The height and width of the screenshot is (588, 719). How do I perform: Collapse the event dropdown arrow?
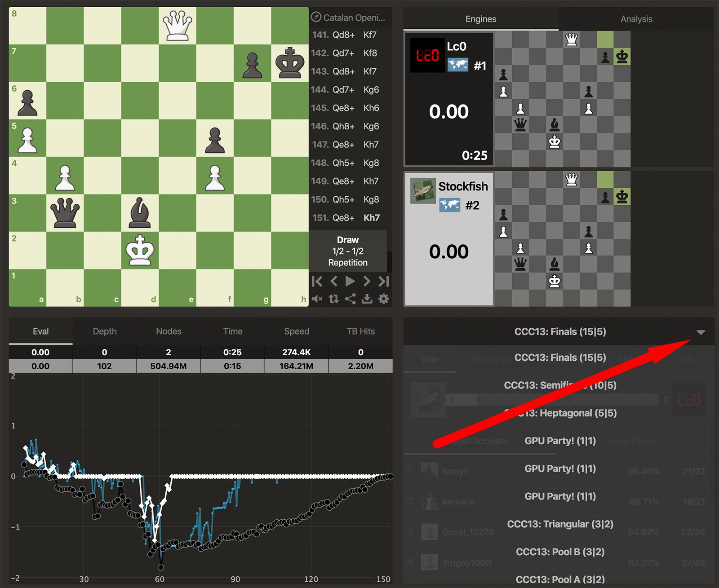(701, 332)
